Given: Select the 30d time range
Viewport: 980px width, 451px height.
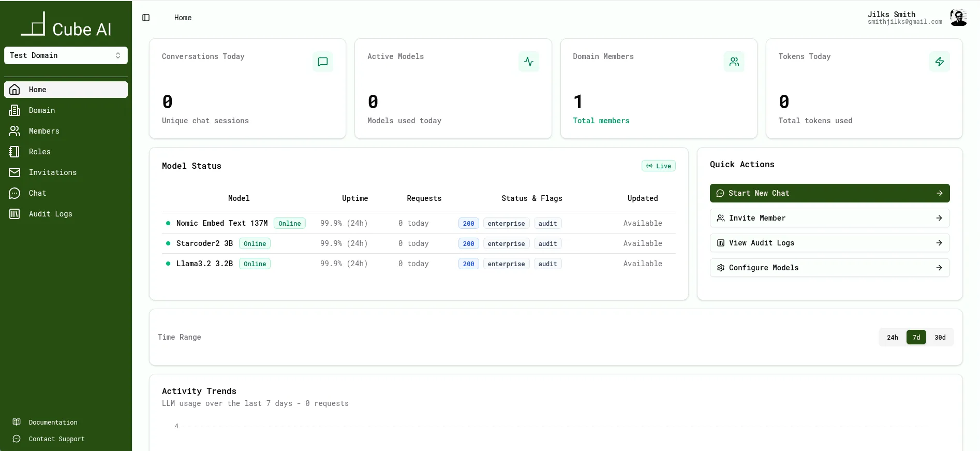Looking at the screenshot, I should click(940, 337).
